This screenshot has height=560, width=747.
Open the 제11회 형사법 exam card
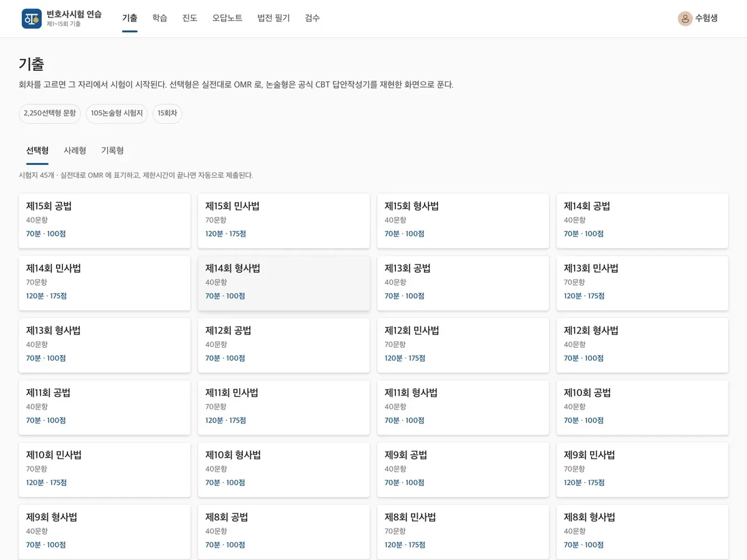463,408
